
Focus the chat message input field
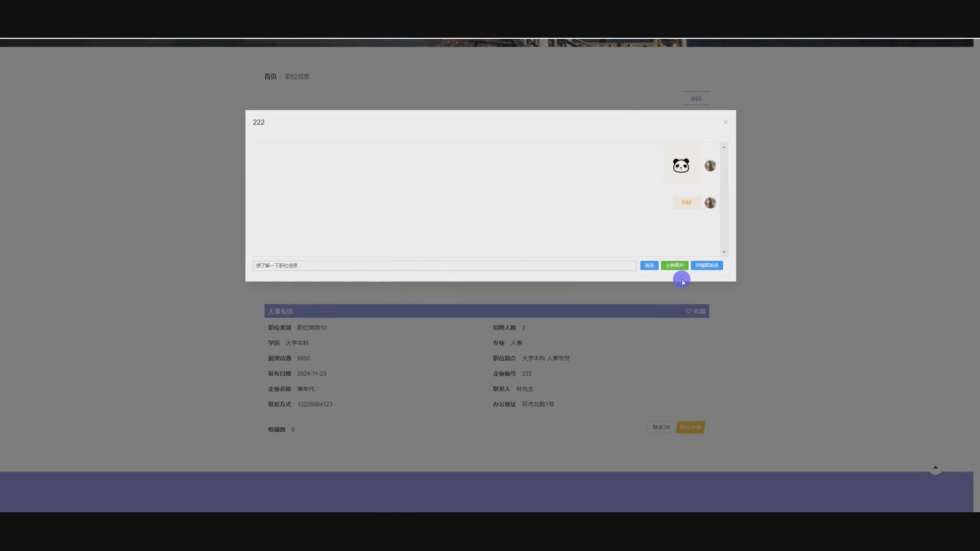tap(444, 265)
